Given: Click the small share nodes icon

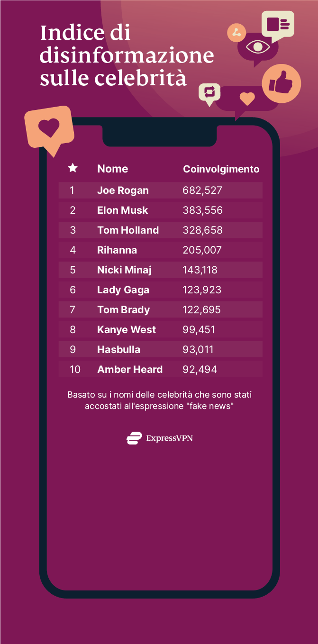Looking at the screenshot, I should tap(236, 33).
